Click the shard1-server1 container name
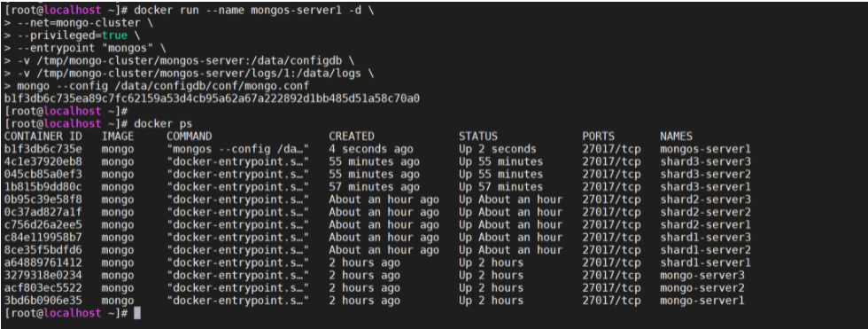Viewport: 868px width, 329px height. (705, 262)
